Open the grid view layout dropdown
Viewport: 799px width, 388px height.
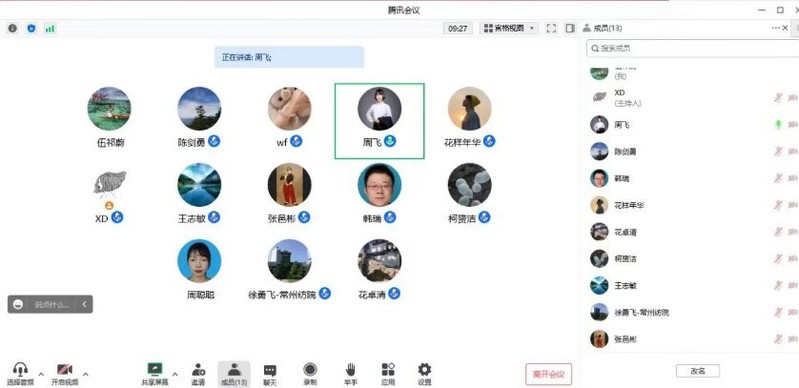click(509, 29)
